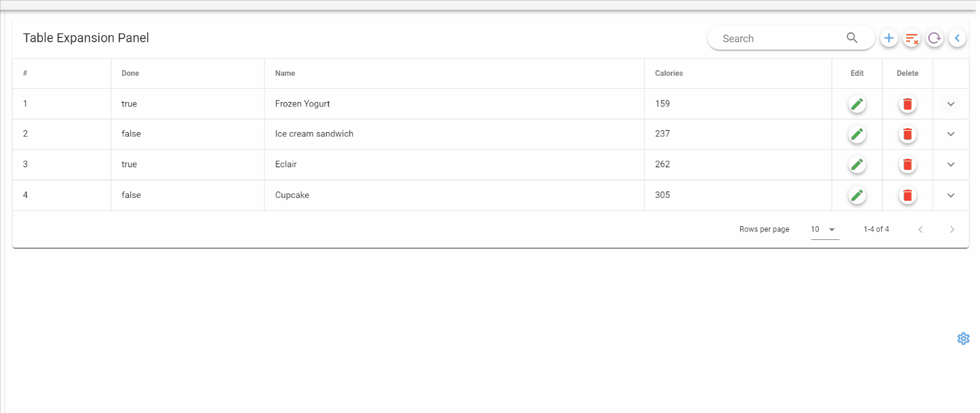Collapse the panel with the blue left chevron
The width and height of the screenshot is (980, 413).
(957, 39)
